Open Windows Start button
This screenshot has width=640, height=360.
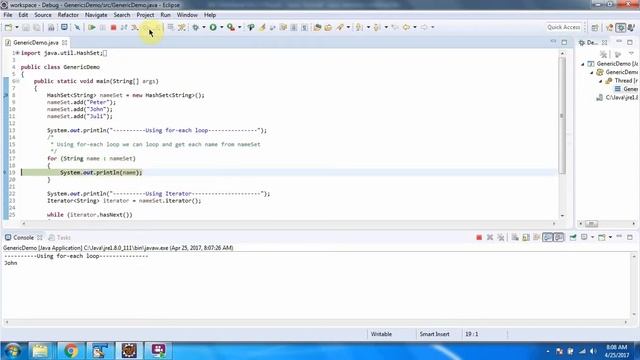pyautogui.click(x=12, y=351)
